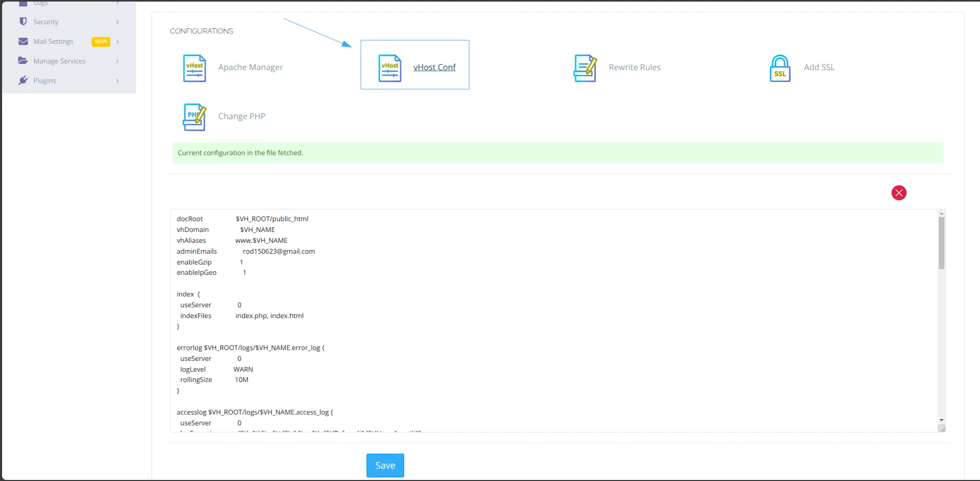Click the Plugins plug icon

tap(23, 80)
